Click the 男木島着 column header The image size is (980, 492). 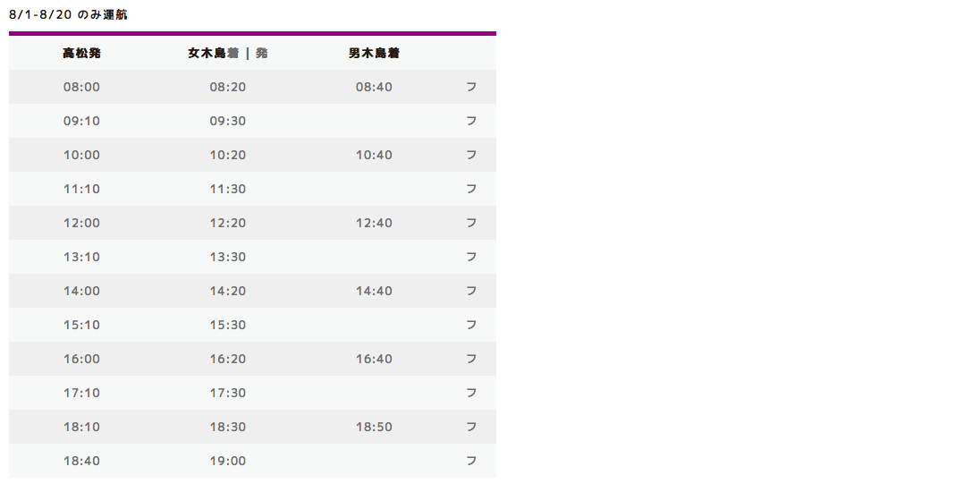[374, 53]
